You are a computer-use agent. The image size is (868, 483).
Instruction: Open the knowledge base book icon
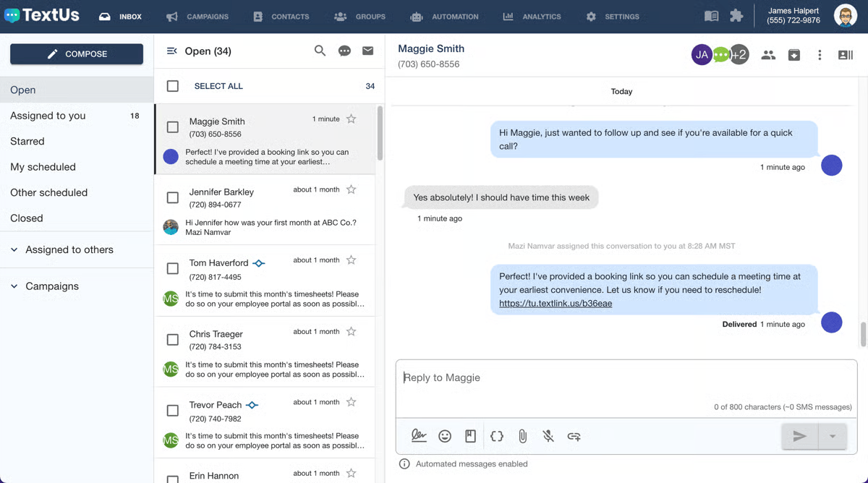(711, 16)
